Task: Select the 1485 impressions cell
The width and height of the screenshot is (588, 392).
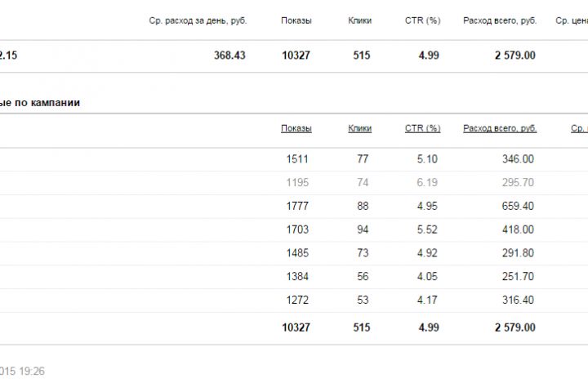Action: click(297, 253)
